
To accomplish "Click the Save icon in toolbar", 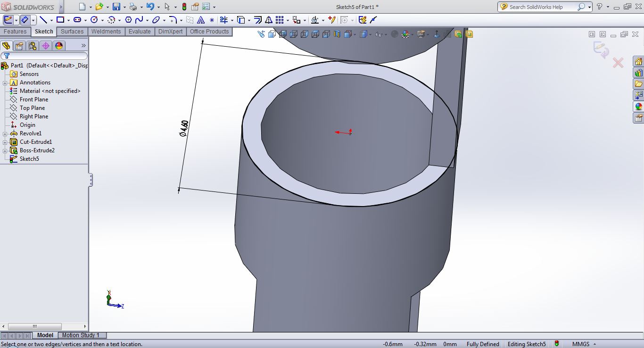I will pyautogui.click(x=116, y=7).
